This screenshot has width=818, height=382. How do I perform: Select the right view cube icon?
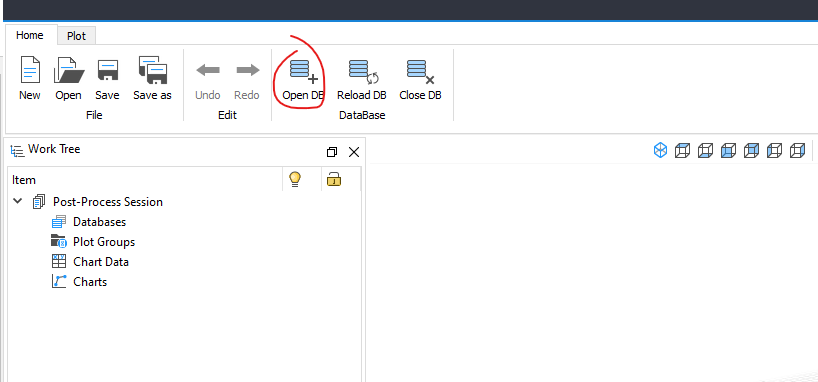click(x=797, y=151)
